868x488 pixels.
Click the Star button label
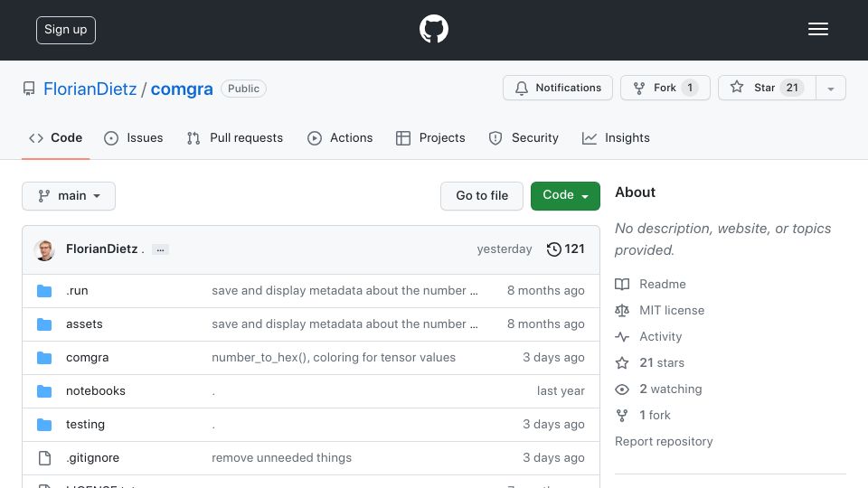[x=764, y=88]
